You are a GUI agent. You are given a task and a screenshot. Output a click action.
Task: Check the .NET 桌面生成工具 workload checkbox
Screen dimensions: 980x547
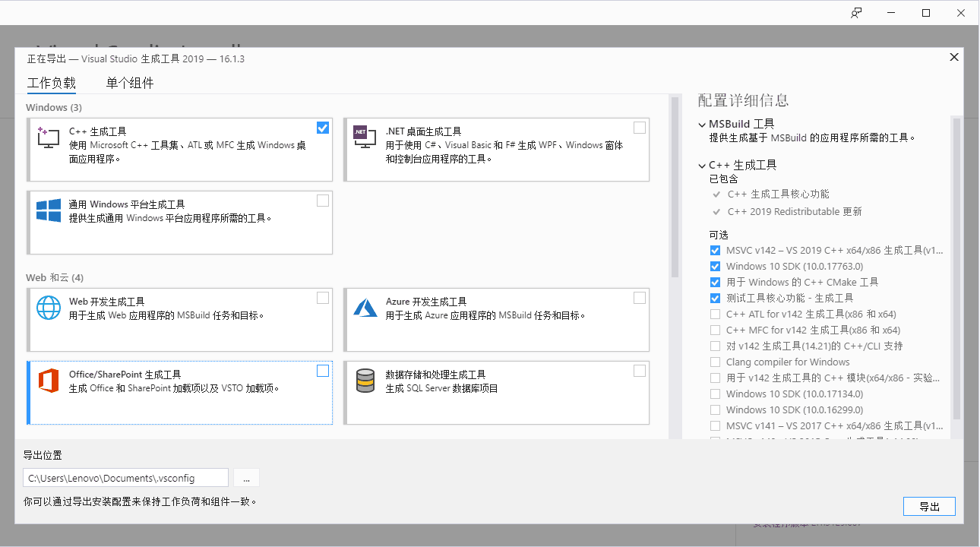point(640,128)
